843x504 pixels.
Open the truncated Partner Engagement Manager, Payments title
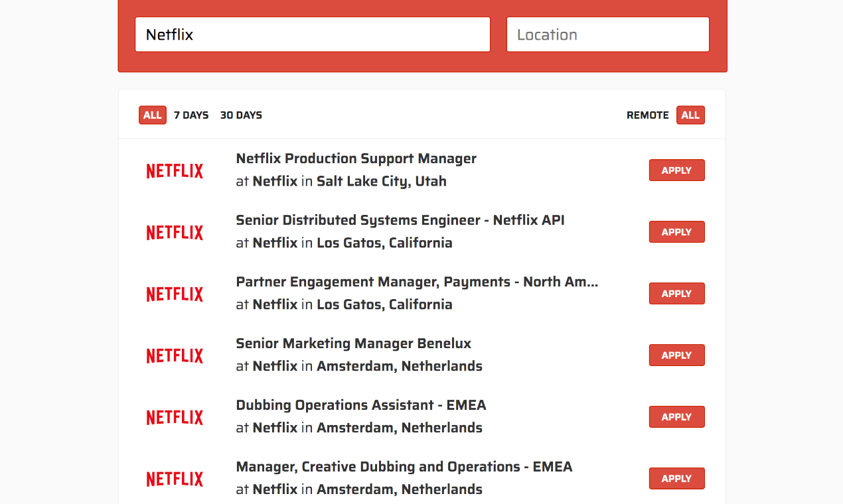(417, 282)
